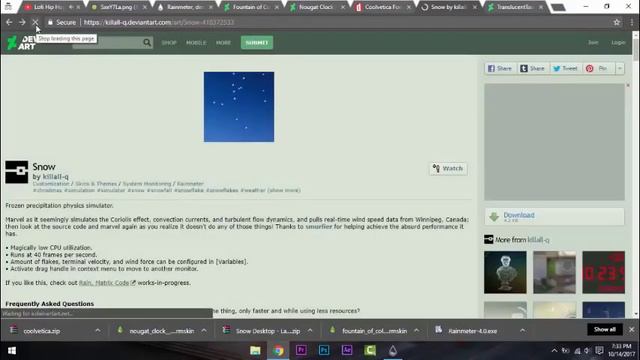
Task: Open the Rainmeter category link
Action: 190,184
